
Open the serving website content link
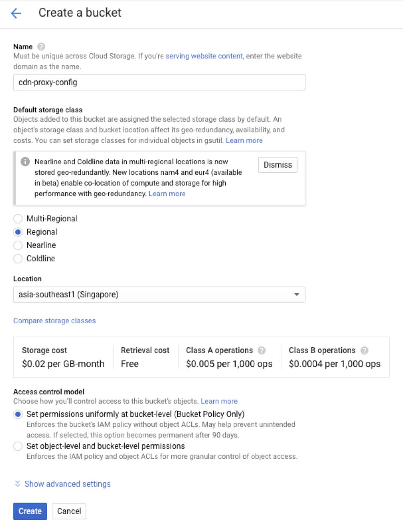204,56
